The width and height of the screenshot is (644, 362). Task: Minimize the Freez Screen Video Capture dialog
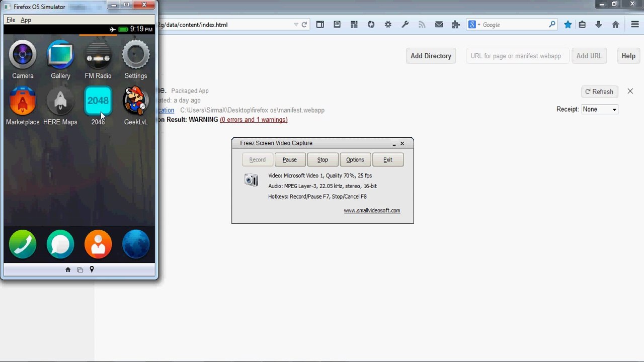coord(394,144)
